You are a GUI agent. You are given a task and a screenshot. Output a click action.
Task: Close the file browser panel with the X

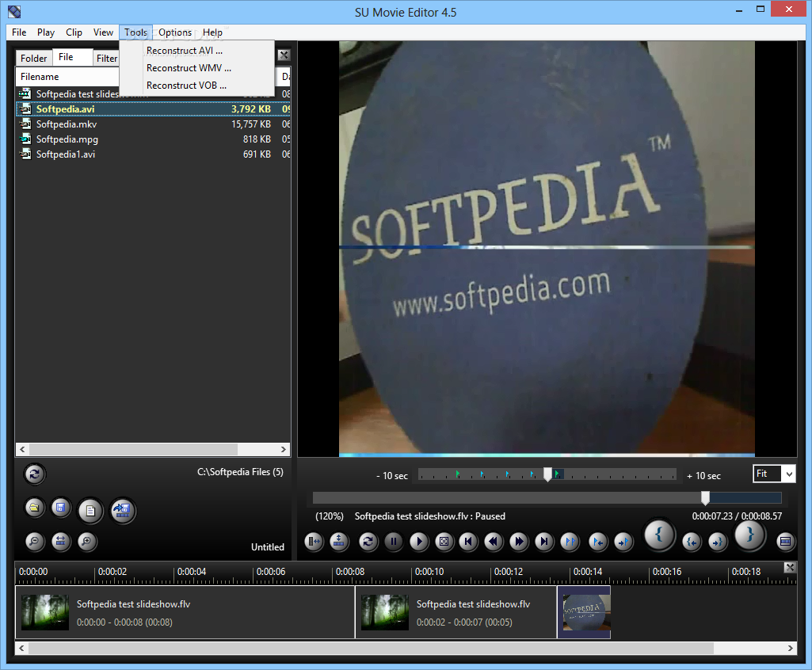284,55
